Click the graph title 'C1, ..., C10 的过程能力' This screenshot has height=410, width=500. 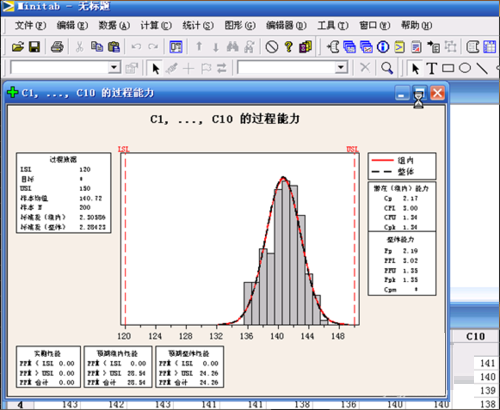point(225,119)
